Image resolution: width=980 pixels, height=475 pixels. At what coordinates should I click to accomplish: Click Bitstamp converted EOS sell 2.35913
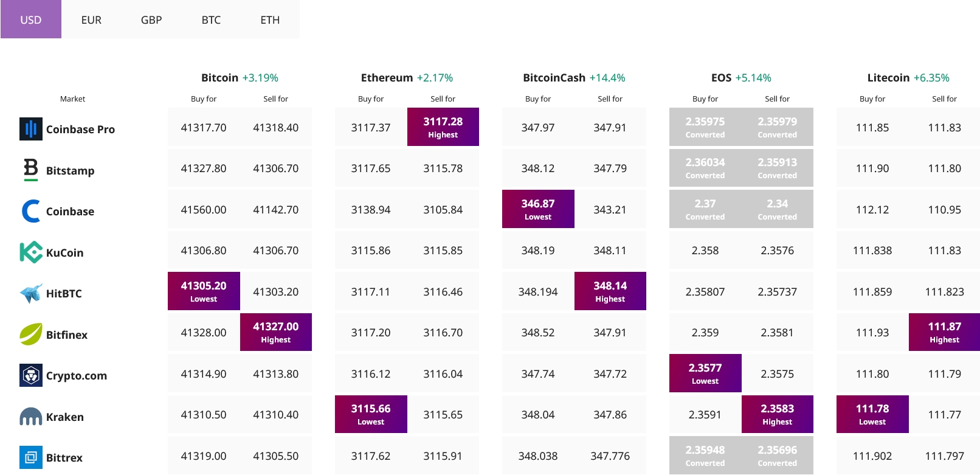click(x=778, y=168)
